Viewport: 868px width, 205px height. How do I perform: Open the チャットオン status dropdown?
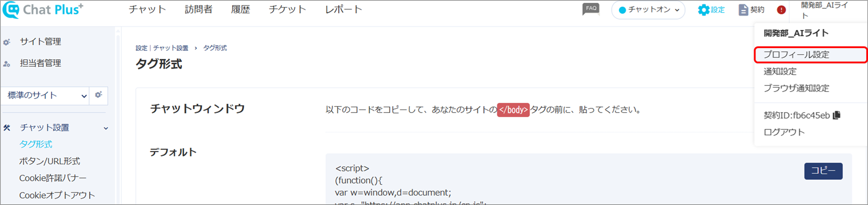[648, 10]
